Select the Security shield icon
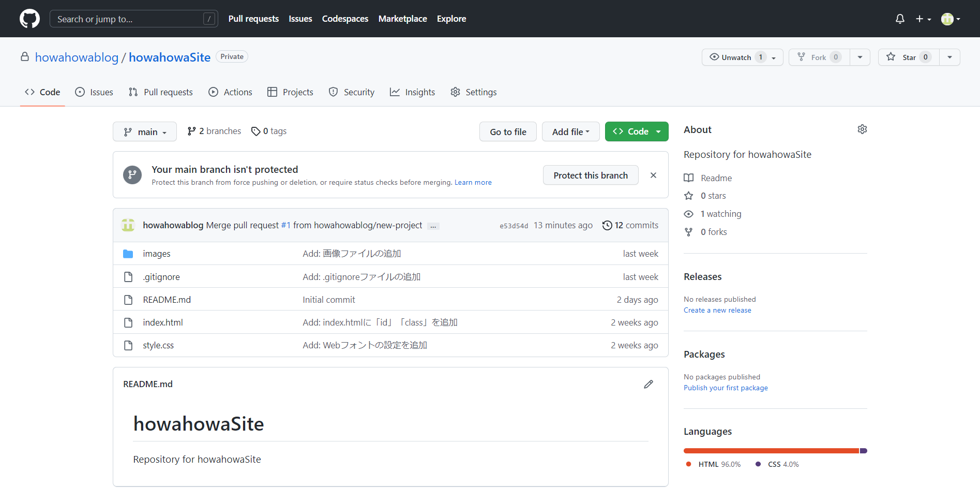This screenshot has width=980, height=501. point(333,92)
